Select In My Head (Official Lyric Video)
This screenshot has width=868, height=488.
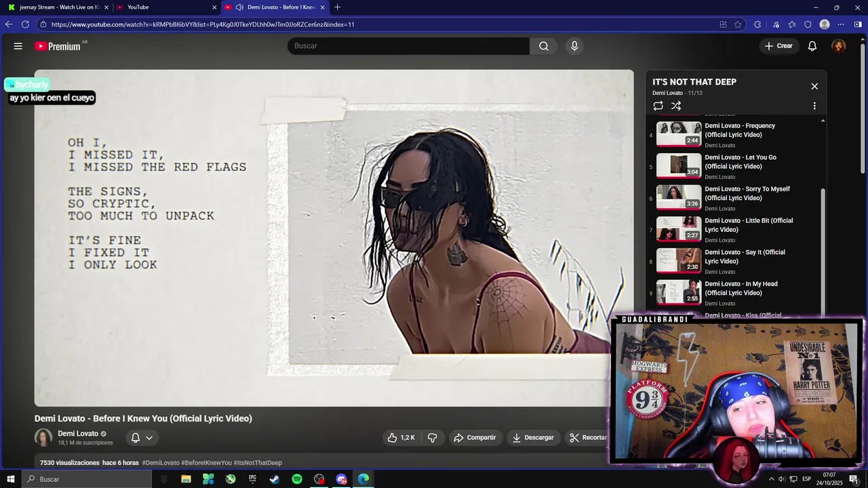pos(734,293)
